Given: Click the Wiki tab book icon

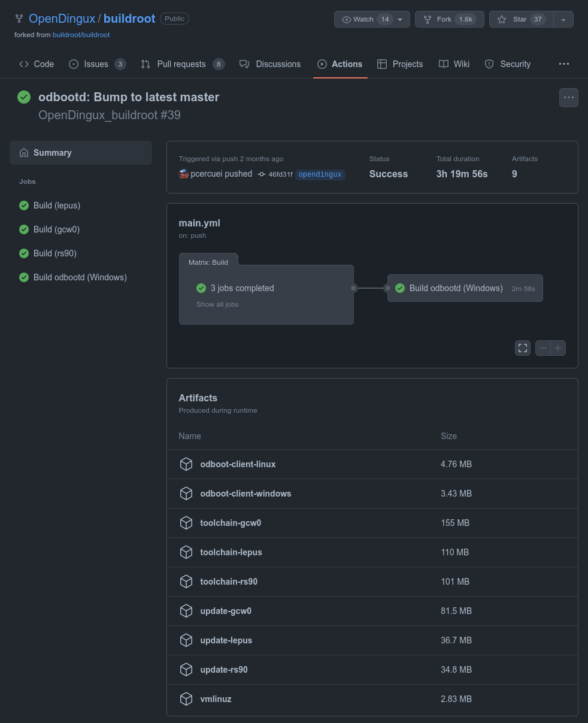Looking at the screenshot, I should pyautogui.click(x=444, y=64).
